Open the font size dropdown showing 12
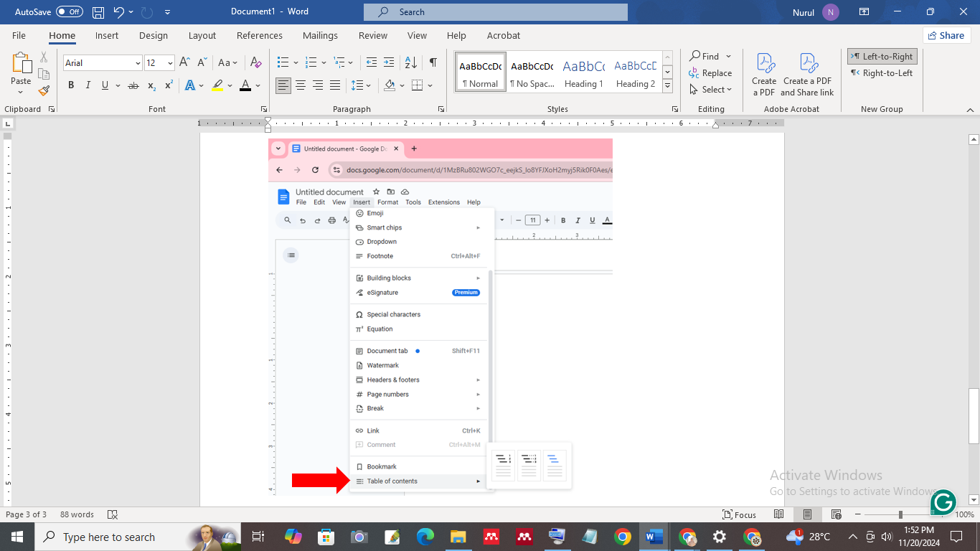Image resolution: width=980 pixels, height=551 pixels. coord(170,63)
